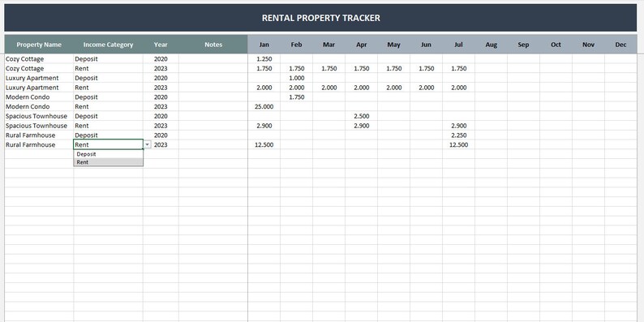Select Rural Farmhouse Deposit July value 2.250
Viewport: 644px width, 322px height.
459,135
